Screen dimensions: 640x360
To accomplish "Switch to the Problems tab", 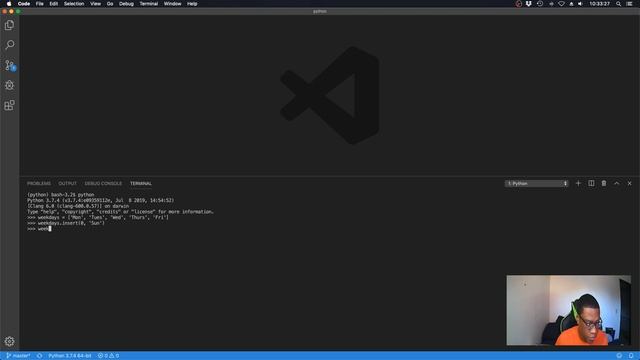I will click(x=39, y=184).
